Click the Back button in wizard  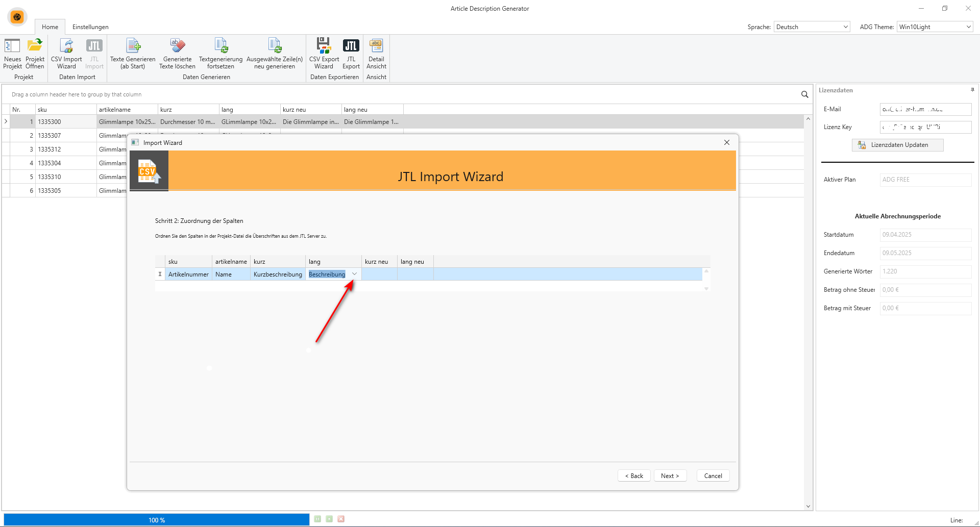point(634,475)
